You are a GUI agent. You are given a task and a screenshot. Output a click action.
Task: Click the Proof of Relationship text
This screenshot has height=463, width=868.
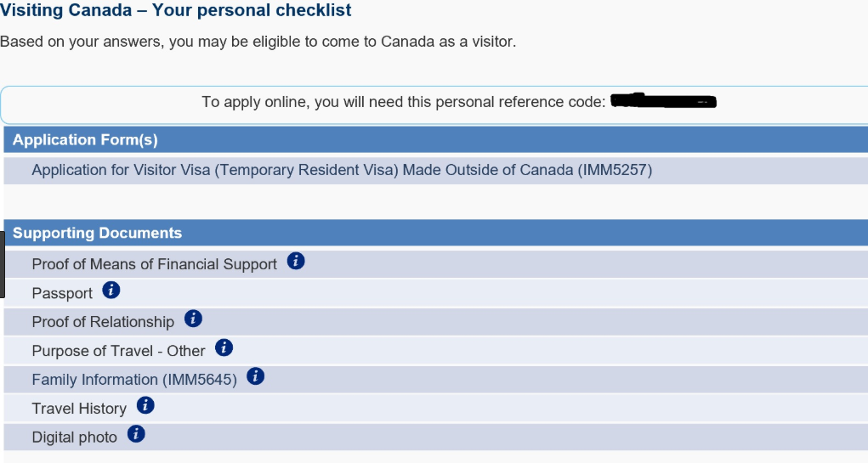point(103,322)
